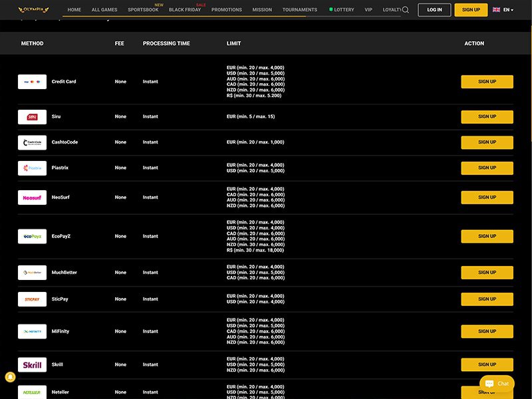Viewport: 532px width, 399px height.
Task: Click the Neosurf payment logo
Action: point(32,198)
